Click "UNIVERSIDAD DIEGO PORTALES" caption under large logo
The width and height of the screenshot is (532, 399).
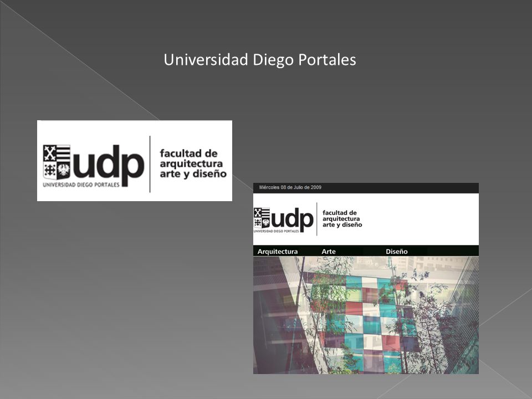click(81, 185)
